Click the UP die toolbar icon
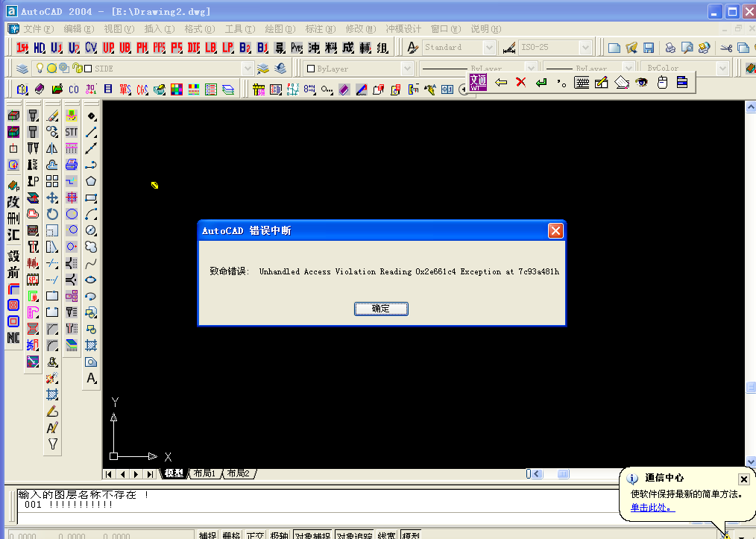 109,48
